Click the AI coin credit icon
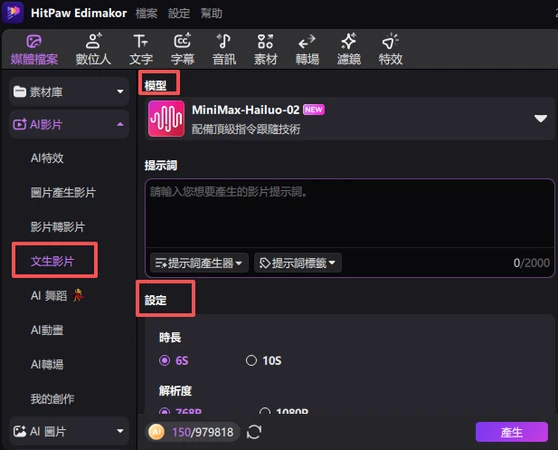This screenshot has height=450, width=558. (156, 432)
